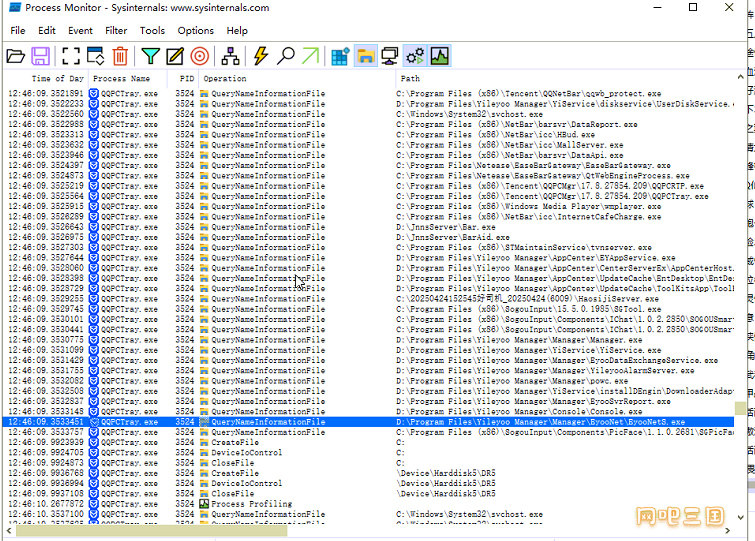Select the row for D:\JnnsServer\Bar.exe
The width and height of the screenshot is (755, 541).
click(x=369, y=227)
